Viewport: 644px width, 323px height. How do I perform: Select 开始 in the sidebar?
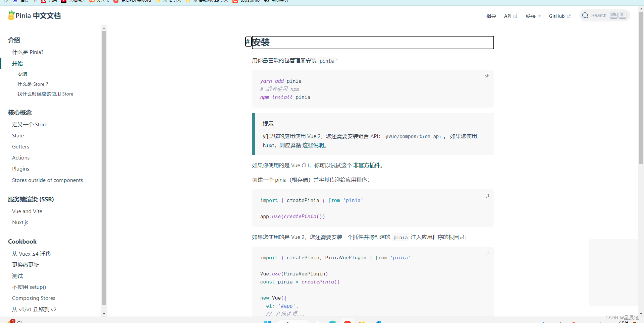tap(17, 64)
